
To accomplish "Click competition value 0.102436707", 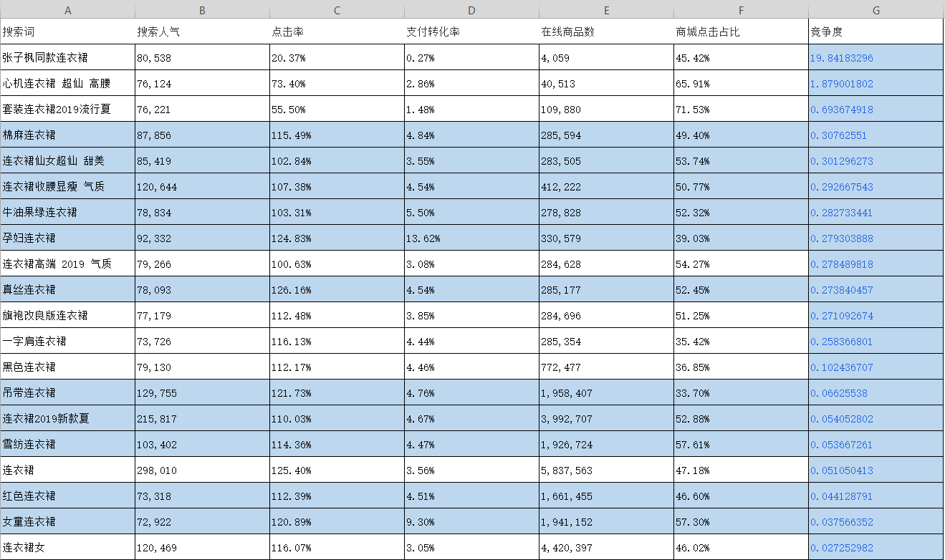I will pos(876,367).
